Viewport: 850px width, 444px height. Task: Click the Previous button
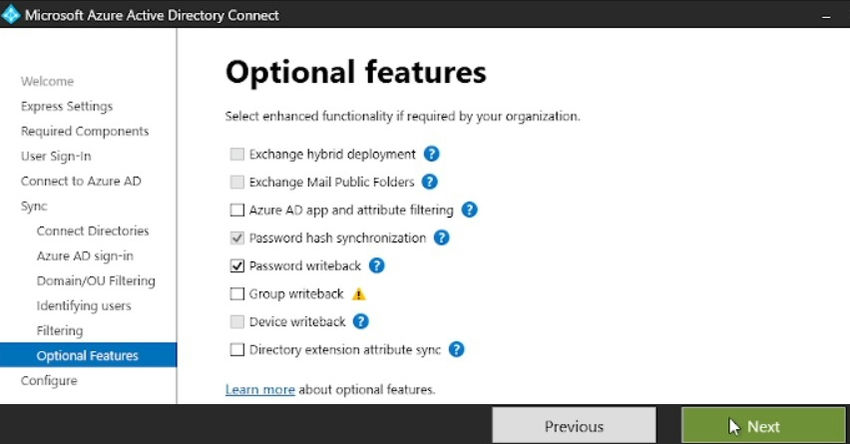point(574,426)
